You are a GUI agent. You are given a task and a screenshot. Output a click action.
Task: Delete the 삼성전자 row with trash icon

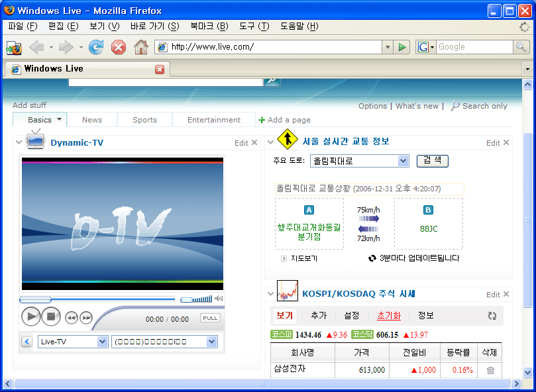(490, 370)
